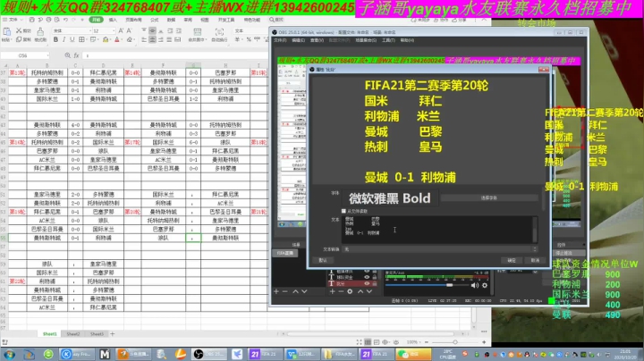This screenshot has height=361, width=644.
Task: Click the spreadsheet zoom slider handle
Action: 455,342
